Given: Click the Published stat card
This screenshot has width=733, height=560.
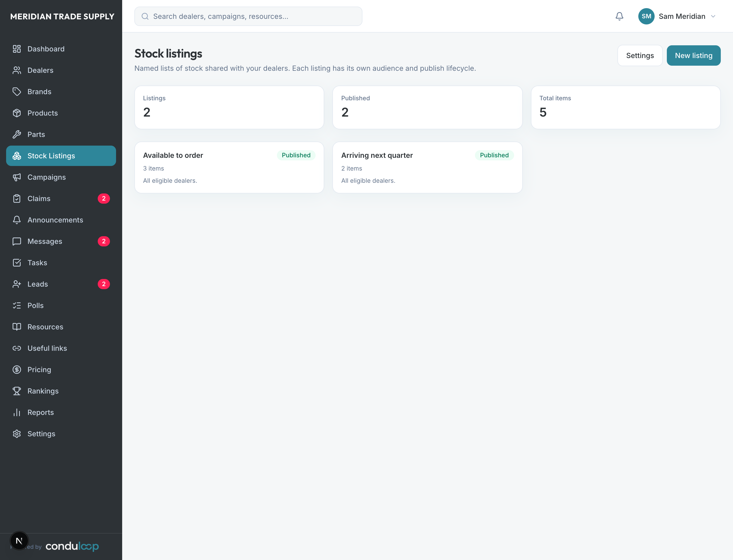Looking at the screenshot, I should [427, 107].
